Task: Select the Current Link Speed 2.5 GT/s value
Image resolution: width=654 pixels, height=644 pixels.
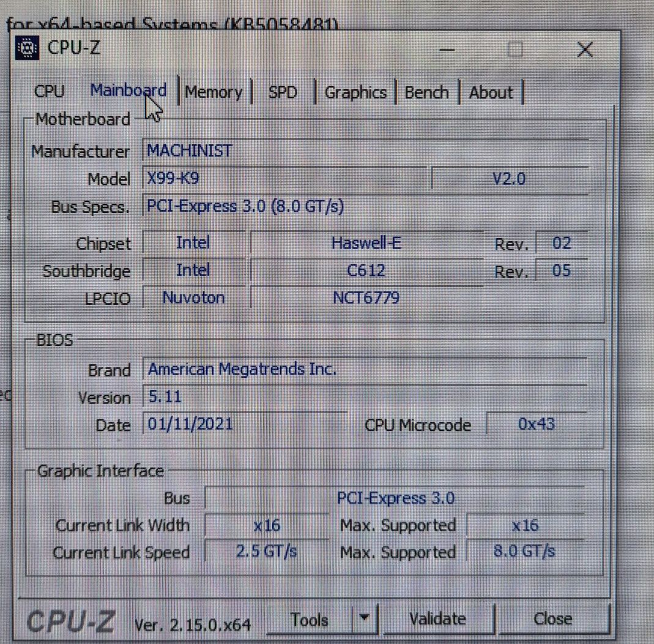Action: [267, 552]
